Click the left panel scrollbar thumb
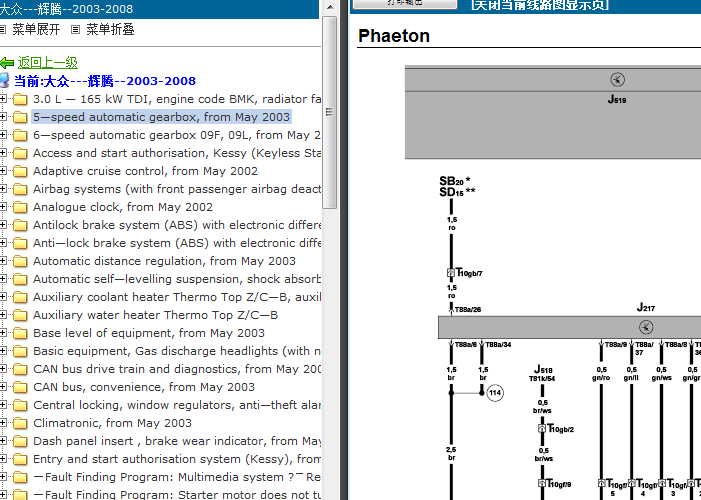The height and width of the screenshot is (500, 701). coord(329,112)
